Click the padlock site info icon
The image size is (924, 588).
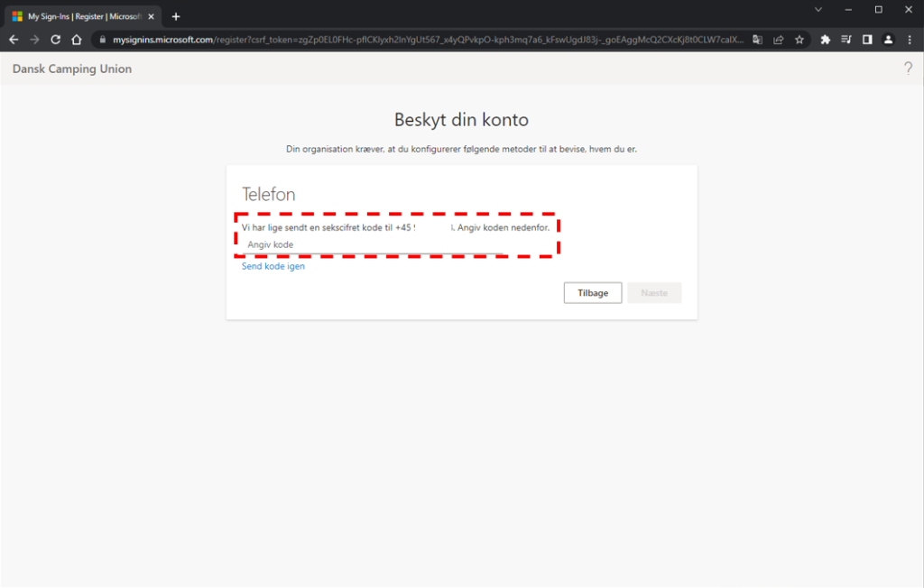click(x=103, y=40)
